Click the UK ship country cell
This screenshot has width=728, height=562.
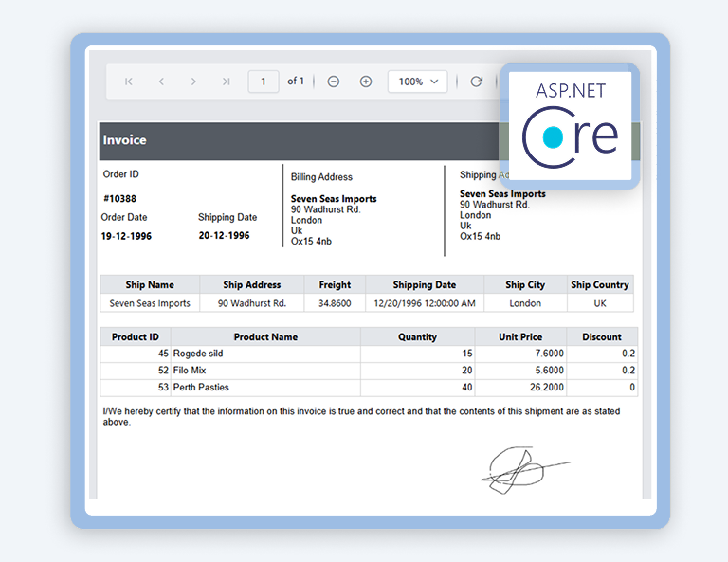[600, 303]
